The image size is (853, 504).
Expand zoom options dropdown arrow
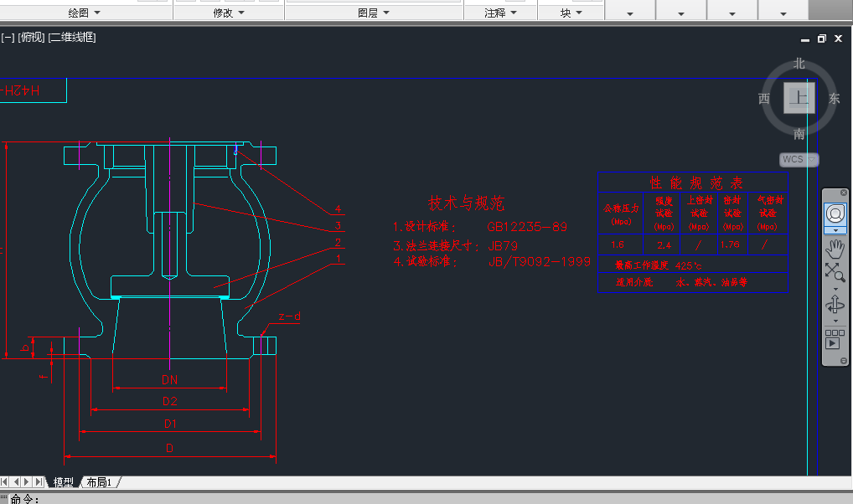835,289
